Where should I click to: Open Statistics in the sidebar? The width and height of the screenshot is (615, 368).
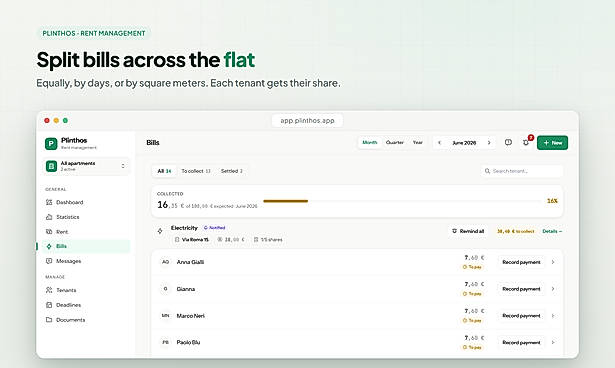[x=86, y=217]
